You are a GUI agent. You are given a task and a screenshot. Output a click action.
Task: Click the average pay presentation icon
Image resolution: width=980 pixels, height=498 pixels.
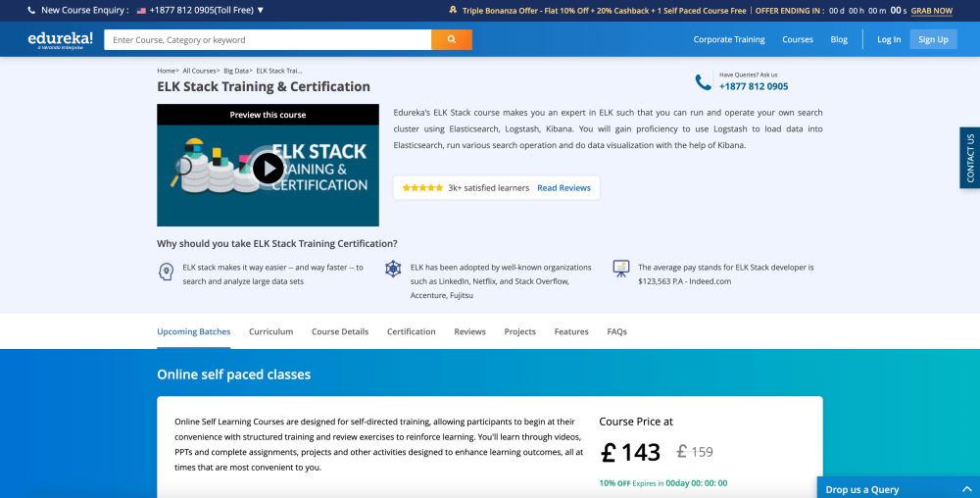point(620,269)
